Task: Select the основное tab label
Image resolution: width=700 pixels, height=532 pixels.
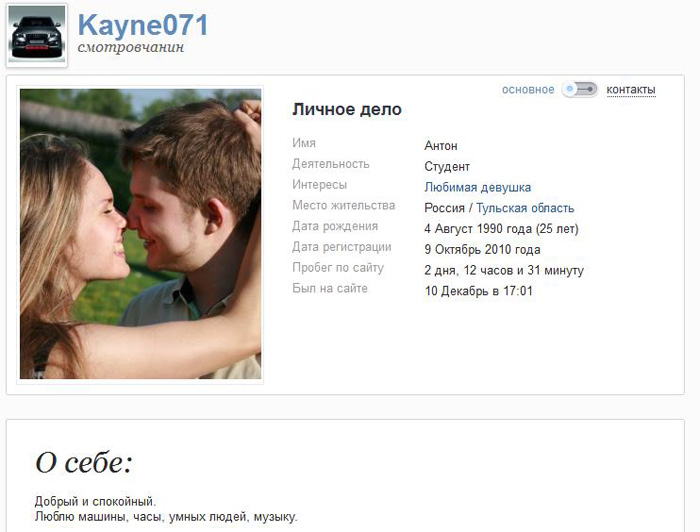Action: click(528, 90)
